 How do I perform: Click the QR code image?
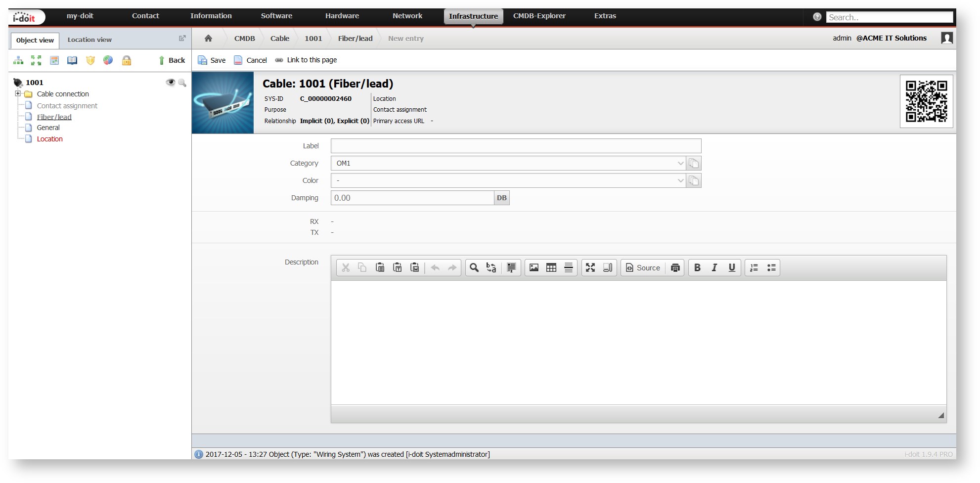click(x=926, y=101)
